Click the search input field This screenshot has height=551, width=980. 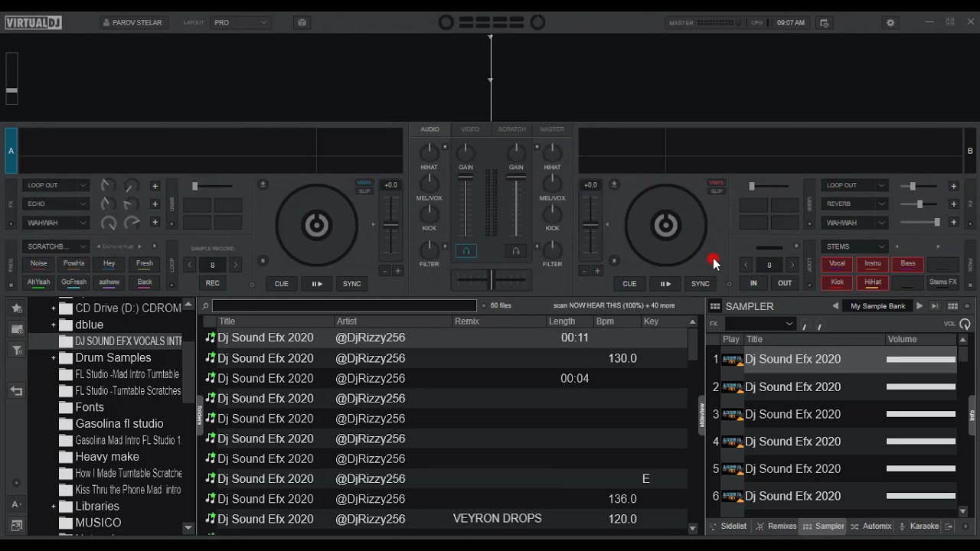344,305
